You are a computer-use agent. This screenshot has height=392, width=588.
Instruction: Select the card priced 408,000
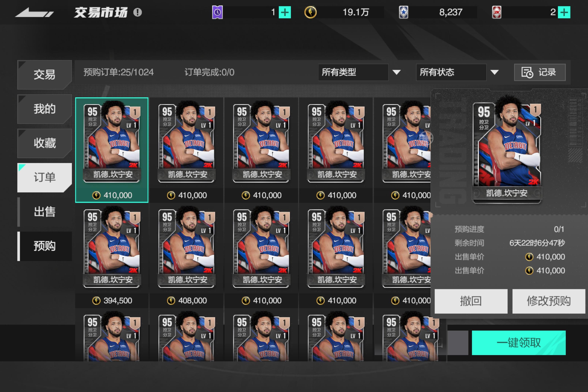click(x=187, y=255)
